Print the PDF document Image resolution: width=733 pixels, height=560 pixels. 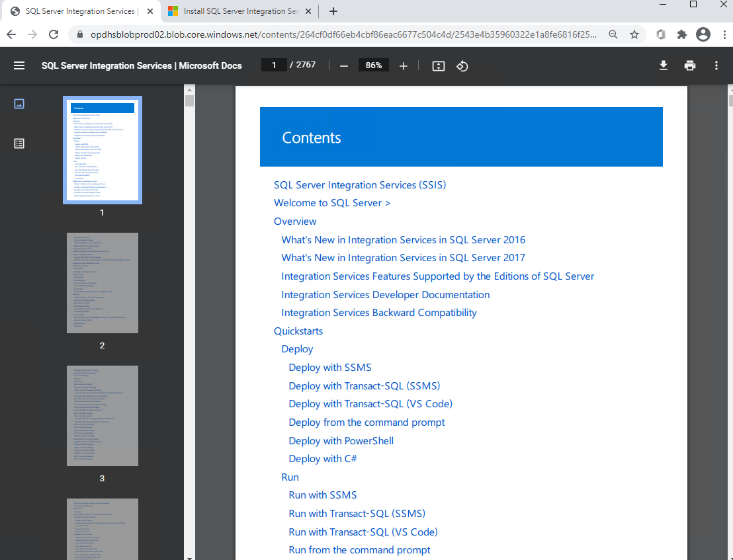tap(690, 66)
